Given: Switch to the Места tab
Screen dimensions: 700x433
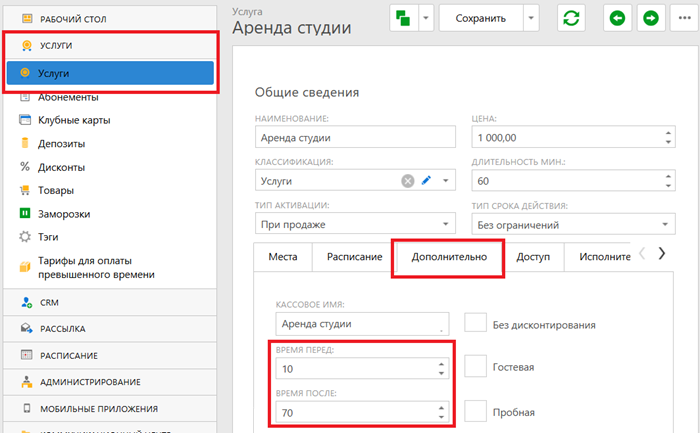Looking at the screenshot, I should point(283,257).
